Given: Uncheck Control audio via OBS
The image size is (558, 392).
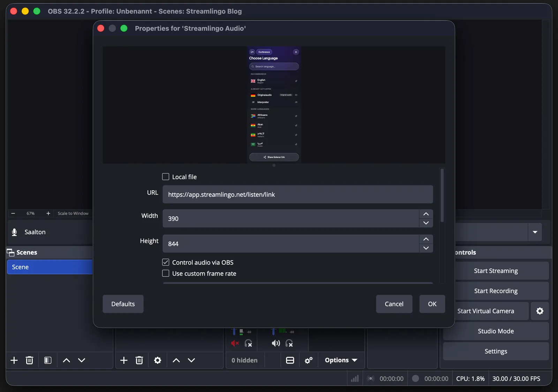Looking at the screenshot, I should (x=166, y=262).
